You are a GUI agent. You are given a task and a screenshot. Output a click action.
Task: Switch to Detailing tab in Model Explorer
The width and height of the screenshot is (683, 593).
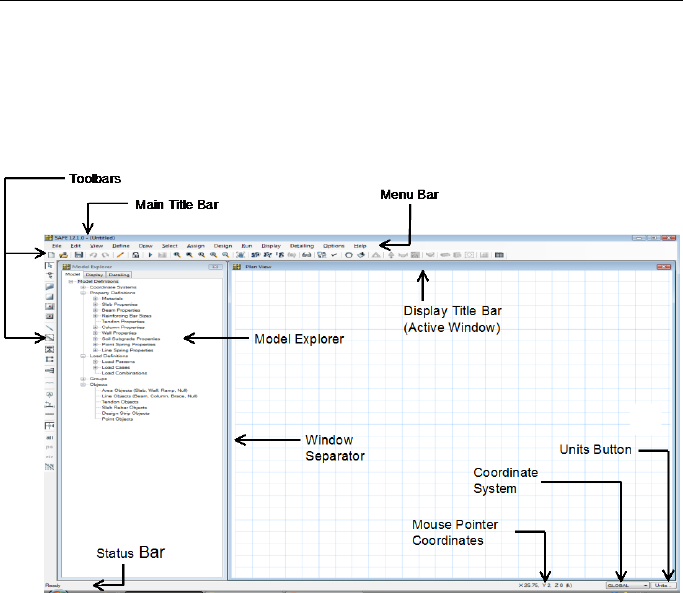click(x=119, y=275)
